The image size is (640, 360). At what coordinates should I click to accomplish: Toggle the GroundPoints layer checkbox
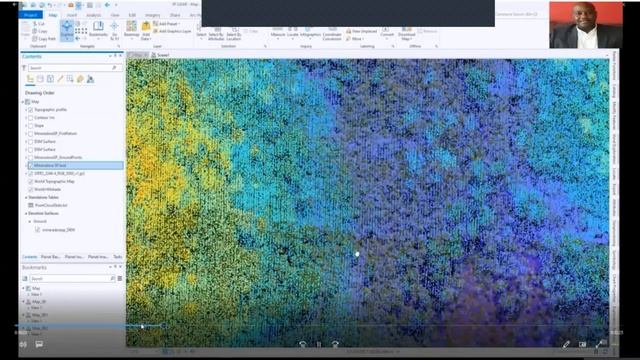coord(30,158)
